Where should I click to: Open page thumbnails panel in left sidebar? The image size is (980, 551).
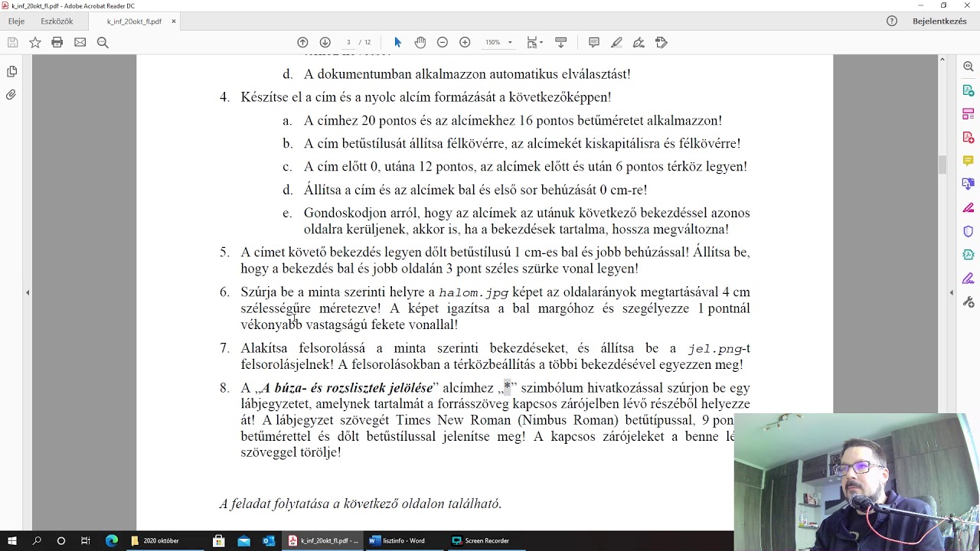click(11, 72)
